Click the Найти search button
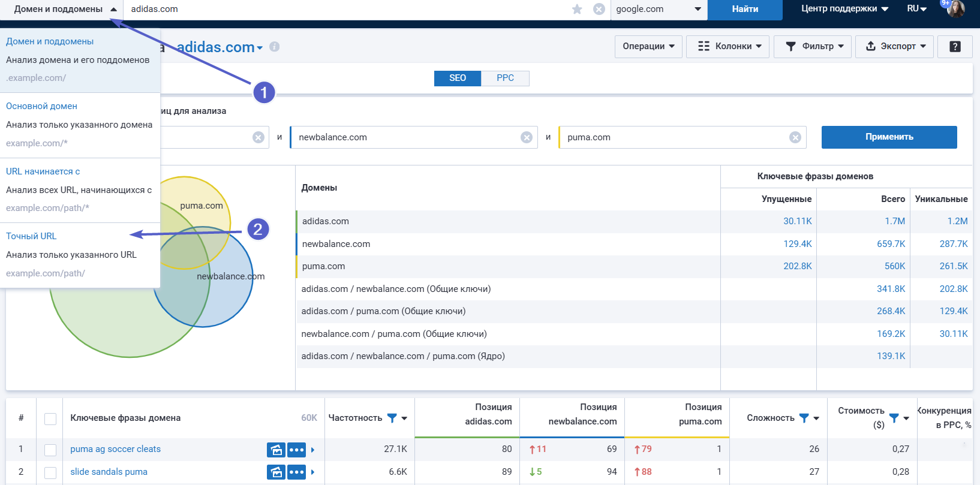980x485 pixels. coord(745,9)
